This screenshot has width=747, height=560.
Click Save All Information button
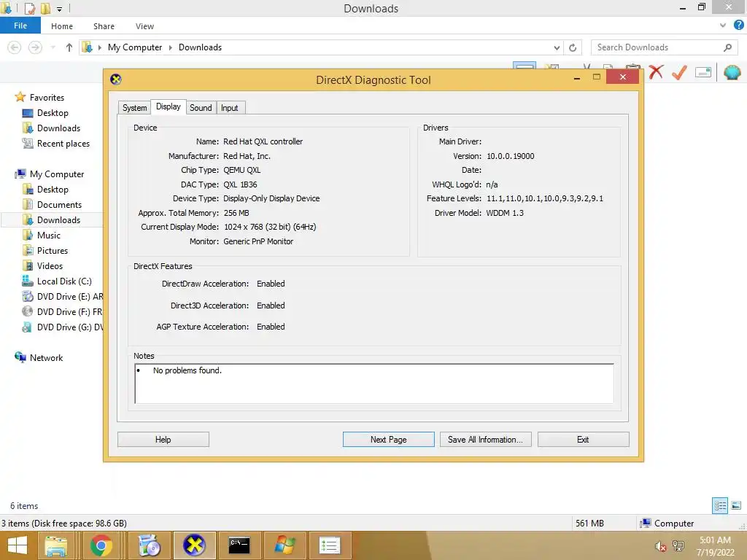[x=485, y=440]
